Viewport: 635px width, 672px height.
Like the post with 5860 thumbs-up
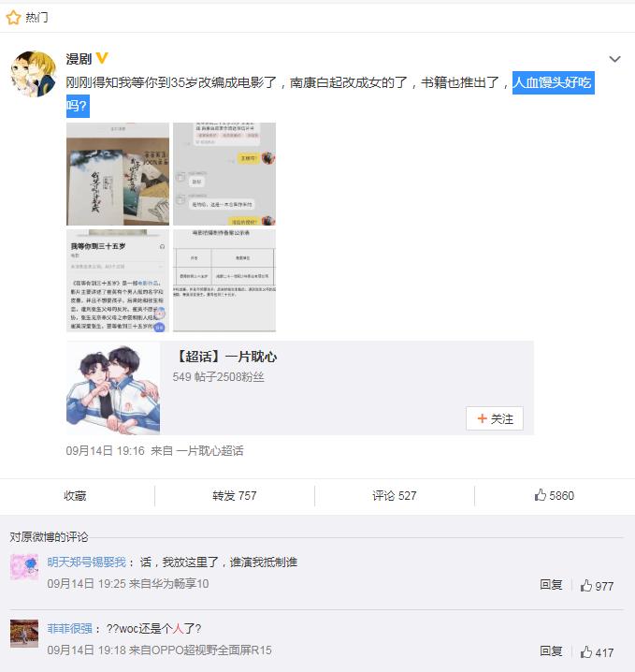554,495
